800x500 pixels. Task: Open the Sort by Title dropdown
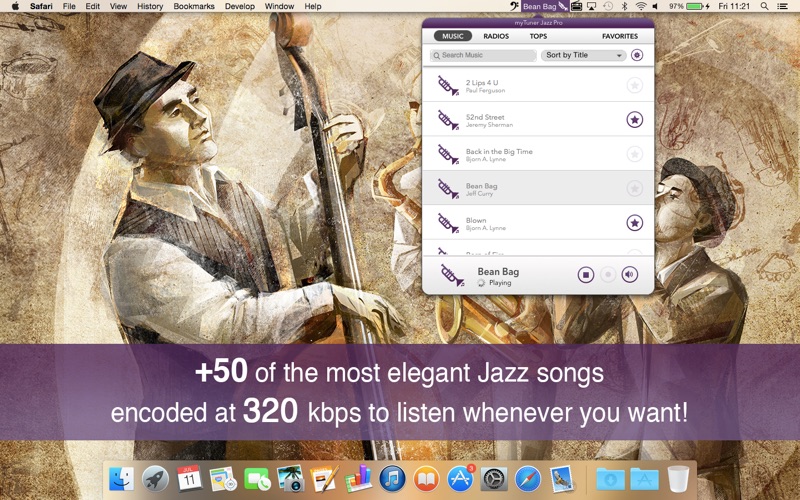pos(584,55)
